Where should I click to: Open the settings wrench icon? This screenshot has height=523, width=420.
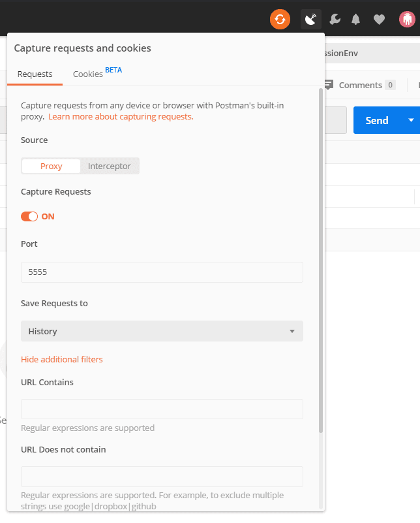(335, 20)
